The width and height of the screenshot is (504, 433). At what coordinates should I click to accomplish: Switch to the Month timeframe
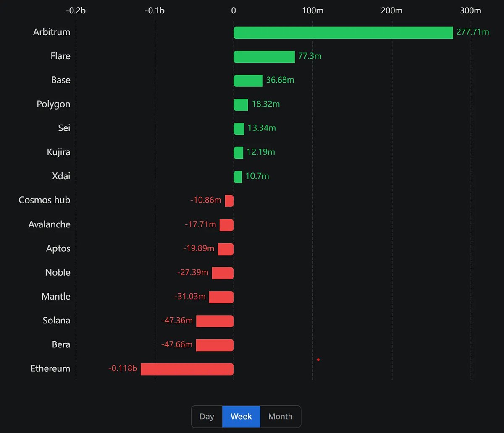tap(280, 417)
